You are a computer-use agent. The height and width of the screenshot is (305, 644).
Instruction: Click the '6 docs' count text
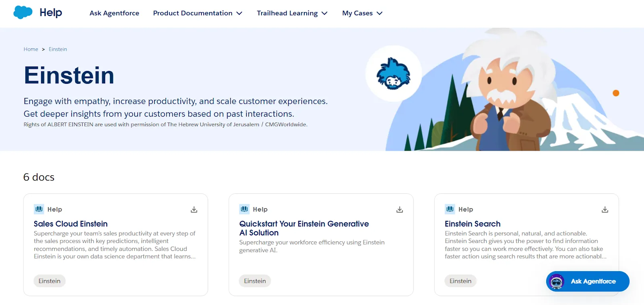[39, 177]
